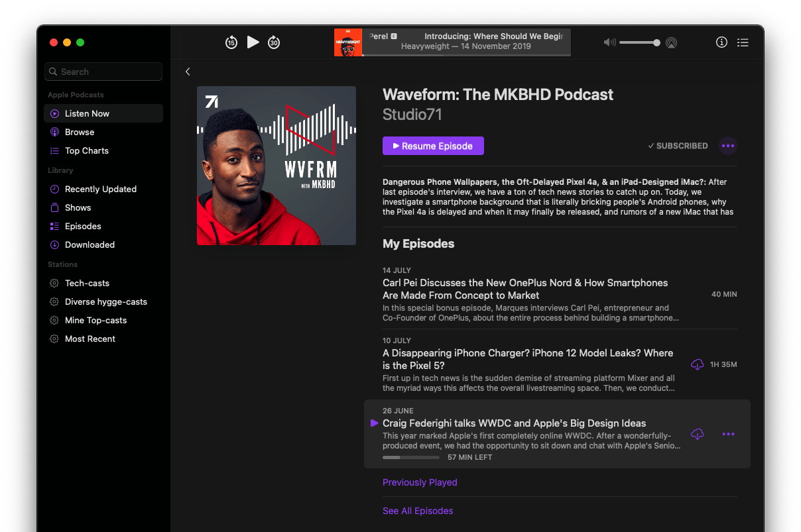This screenshot has height=532, width=801.
Task: Click the Shows icon in sidebar
Action: click(54, 208)
